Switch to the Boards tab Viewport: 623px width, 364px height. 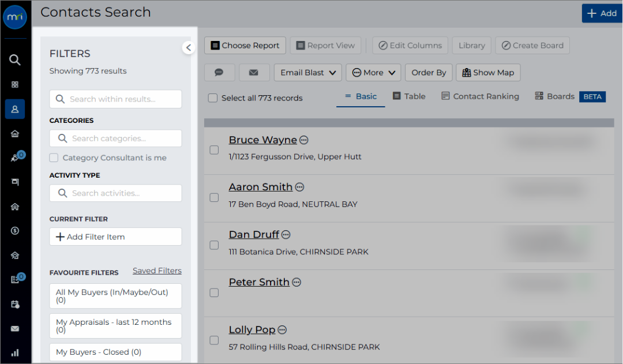click(x=555, y=96)
